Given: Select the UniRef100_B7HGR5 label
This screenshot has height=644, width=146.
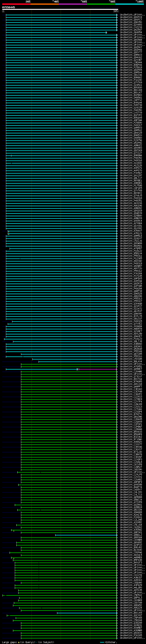Looking at the screenshot, I should pyautogui.click(x=131, y=382).
